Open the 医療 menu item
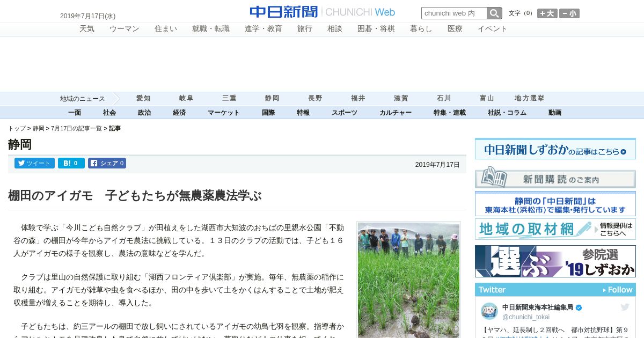Viewport: 644px width, 338px height. tap(455, 29)
